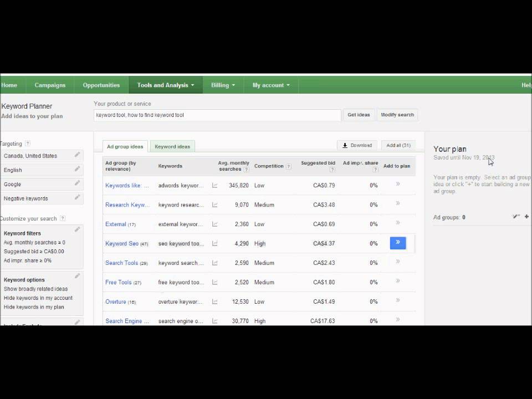Open the Overture ad group link

click(116, 301)
